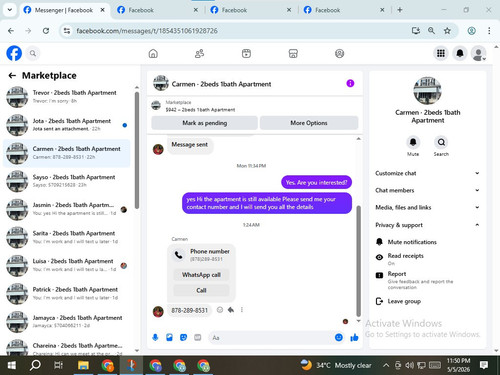Reply to the 878-289-8531 message
Viewport: 500px width, 375px height.
(231, 310)
